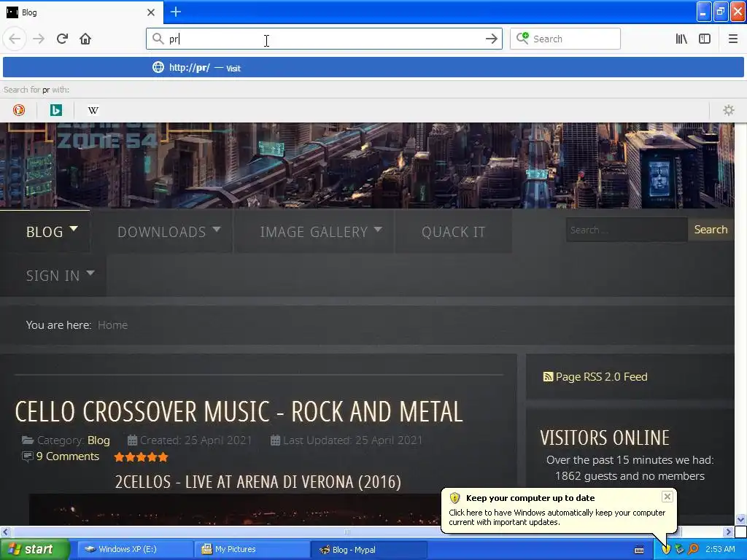The image size is (747, 560).
Task: Click the horizontal scrollbar left arrow
Action: click(x=5, y=532)
